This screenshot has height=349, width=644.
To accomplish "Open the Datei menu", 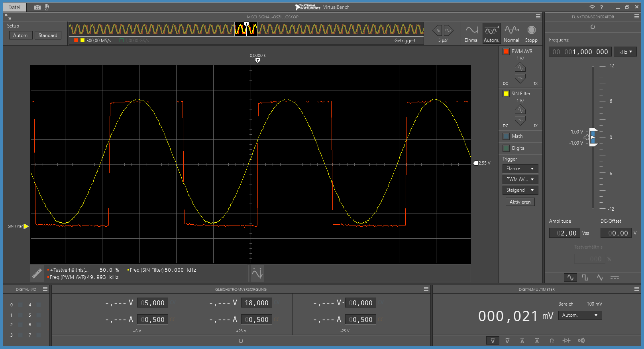I will (14, 7).
